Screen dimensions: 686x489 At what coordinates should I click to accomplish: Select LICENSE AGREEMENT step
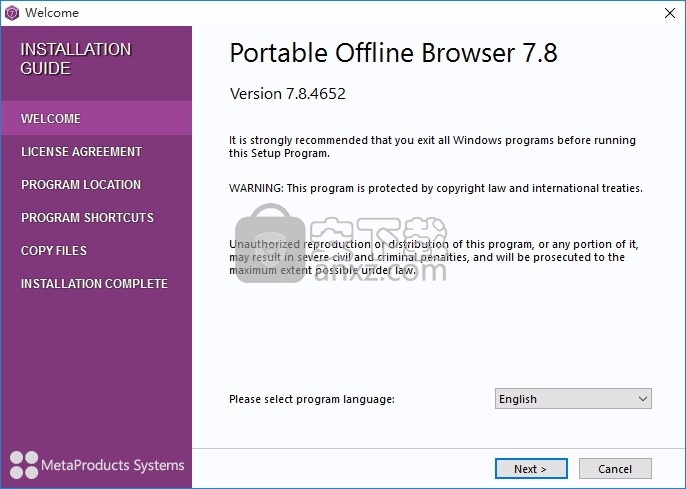point(81,152)
